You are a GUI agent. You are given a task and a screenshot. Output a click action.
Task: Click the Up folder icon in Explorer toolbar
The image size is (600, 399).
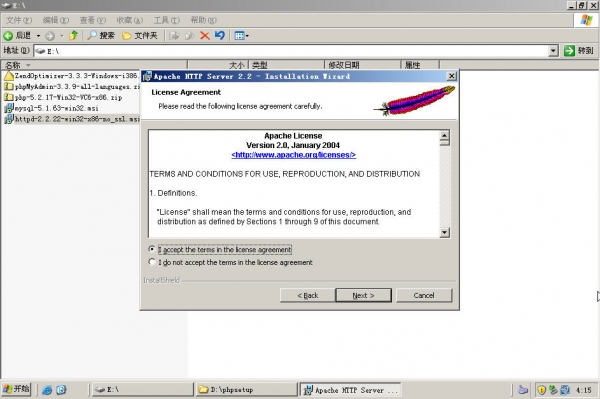click(73, 36)
